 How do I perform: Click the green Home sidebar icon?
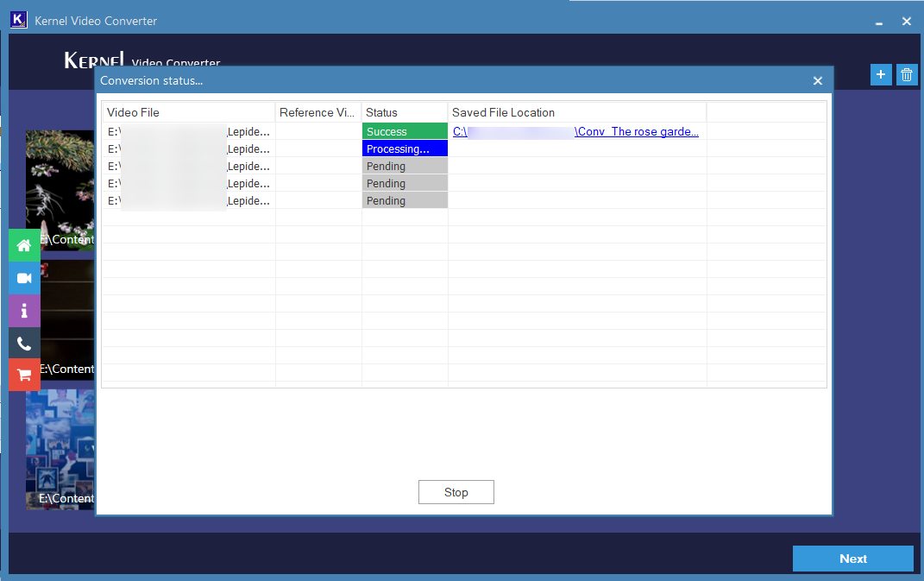click(24, 245)
